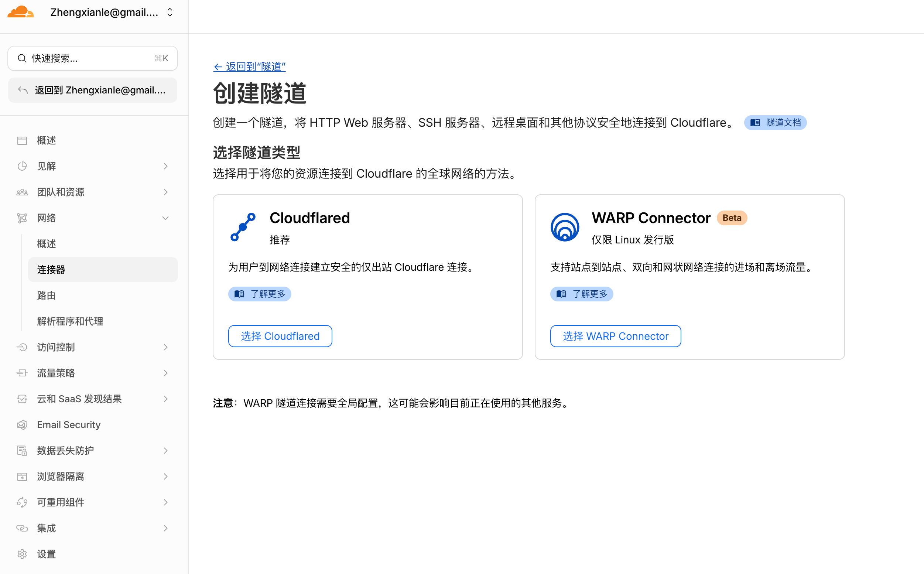Open the 路由 submenu item
This screenshot has height=574, width=924.
(x=46, y=295)
